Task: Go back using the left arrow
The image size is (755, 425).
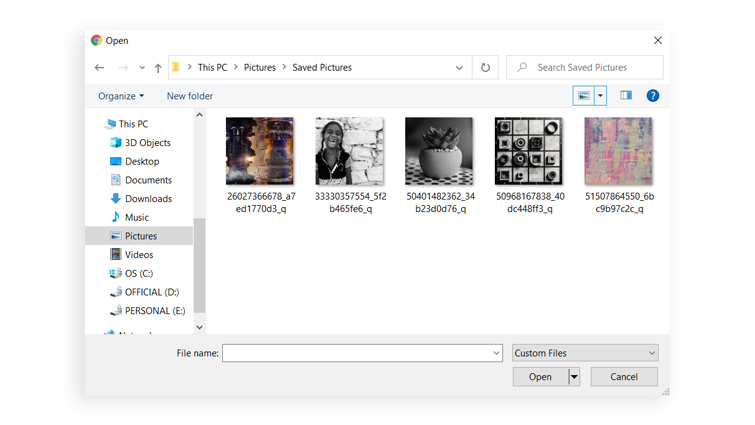Action: click(x=99, y=68)
